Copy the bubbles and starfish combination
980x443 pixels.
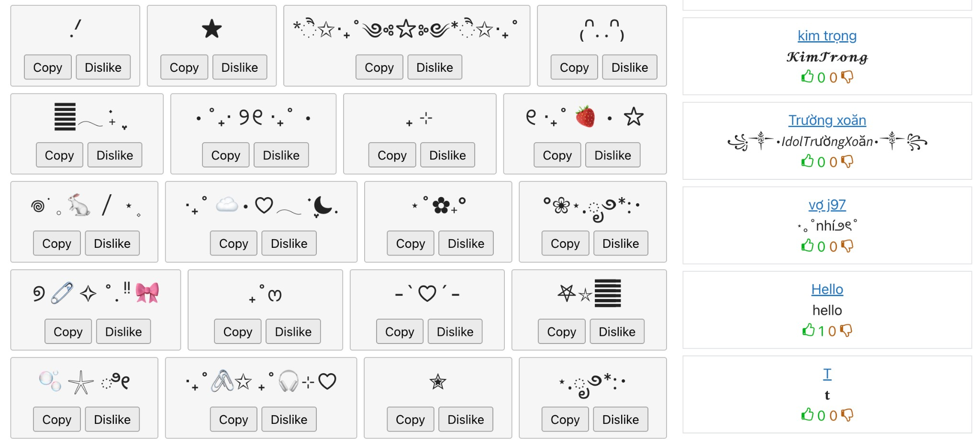point(56,420)
